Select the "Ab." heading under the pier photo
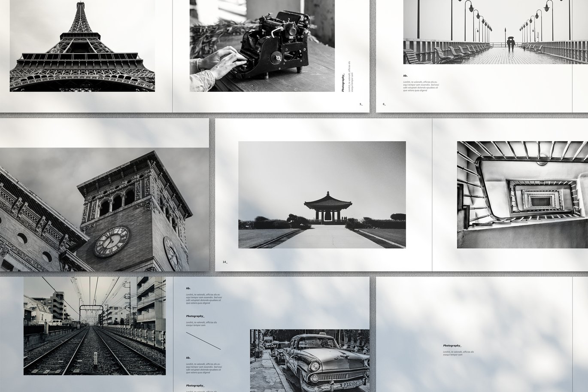The width and height of the screenshot is (588, 392). (405, 76)
